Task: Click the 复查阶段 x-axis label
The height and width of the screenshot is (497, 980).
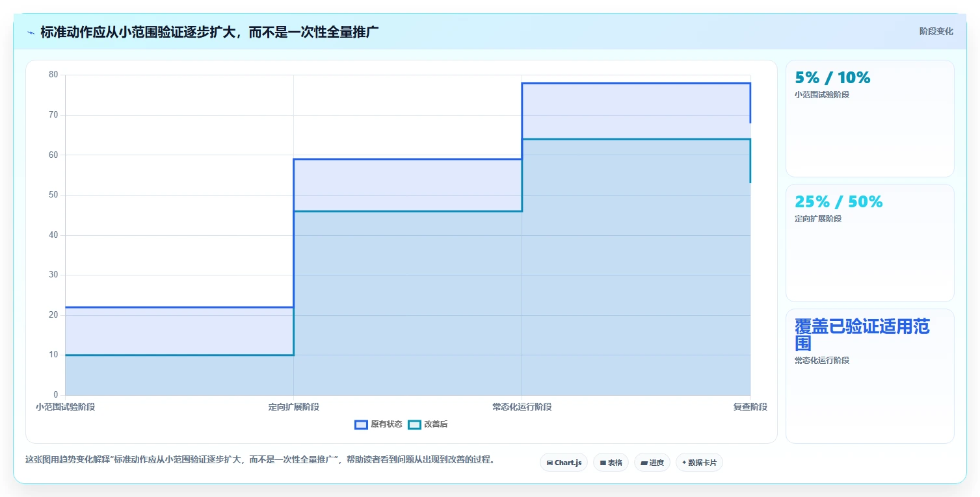Action: point(750,407)
